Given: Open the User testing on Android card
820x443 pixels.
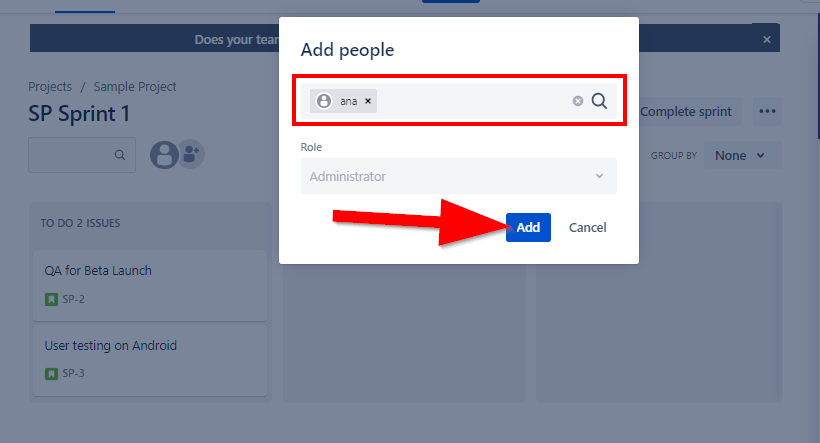Looking at the screenshot, I should [x=150, y=360].
